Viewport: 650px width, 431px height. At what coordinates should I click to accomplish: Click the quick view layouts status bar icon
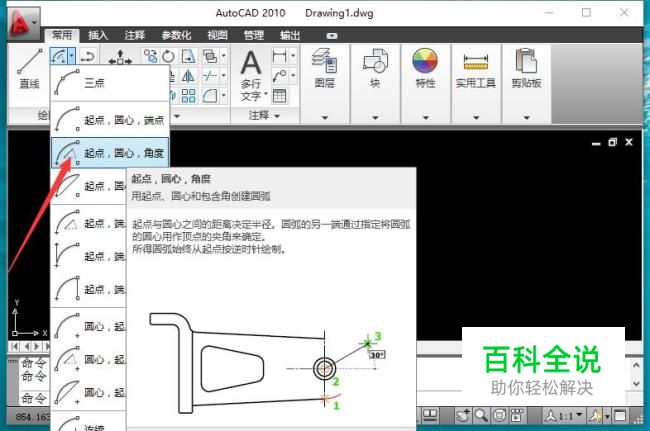pos(430,415)
